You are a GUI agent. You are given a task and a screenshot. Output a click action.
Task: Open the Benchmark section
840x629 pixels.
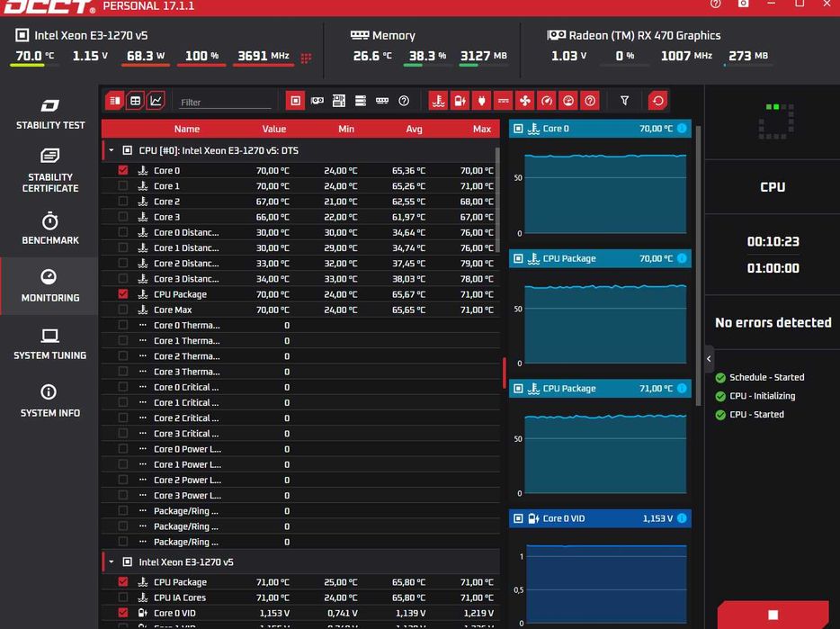49,229
